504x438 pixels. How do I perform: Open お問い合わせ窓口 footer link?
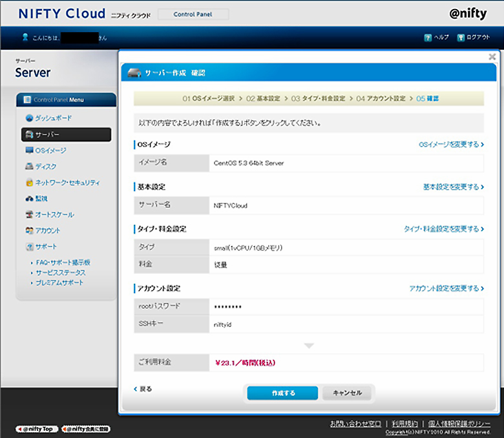[x=356, y=424]
